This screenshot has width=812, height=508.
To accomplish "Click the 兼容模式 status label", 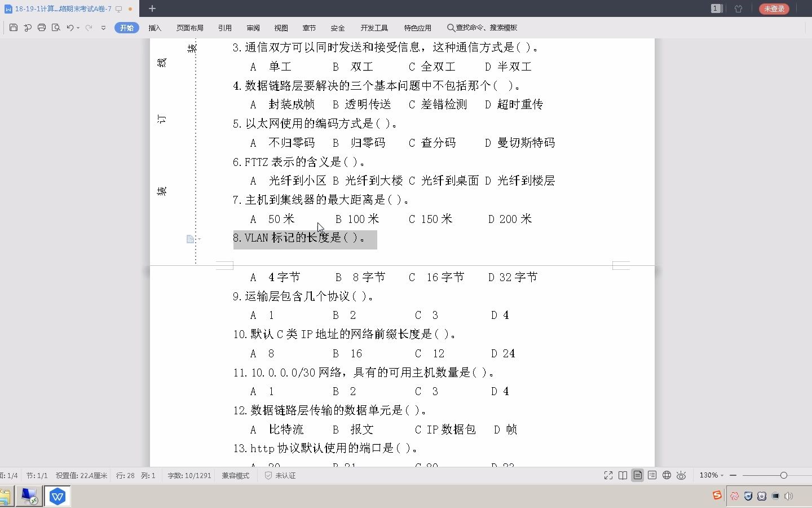I will 235,476.
